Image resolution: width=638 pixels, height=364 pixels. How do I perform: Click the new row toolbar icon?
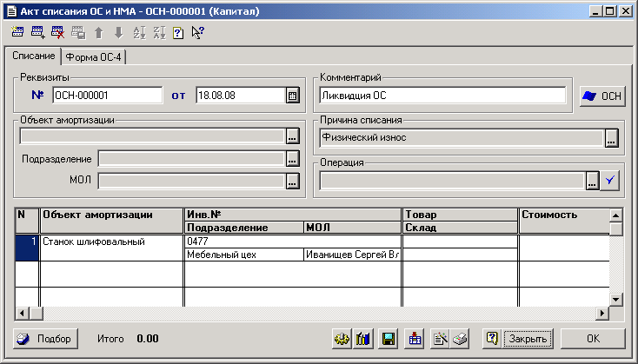[17, 33]
